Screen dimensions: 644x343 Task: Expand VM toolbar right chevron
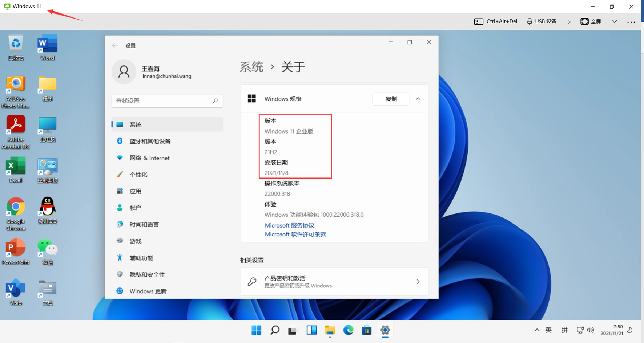(569, 22)
